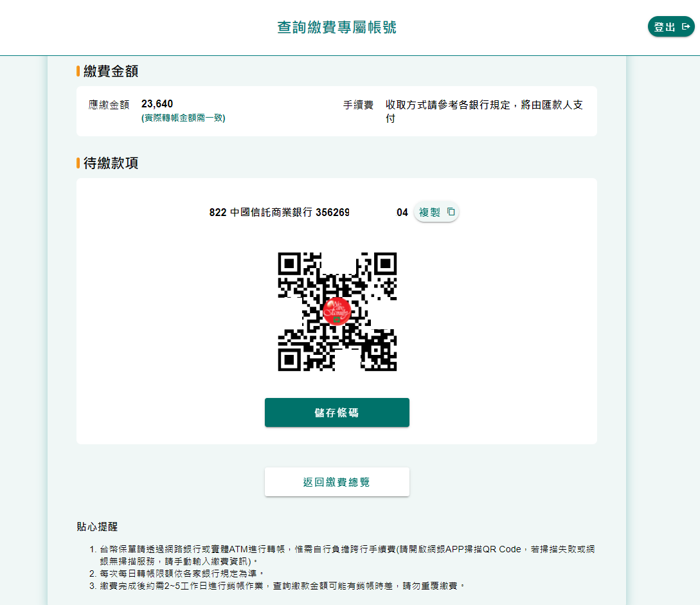Click the 登出 logout button

tap(671, 27)
